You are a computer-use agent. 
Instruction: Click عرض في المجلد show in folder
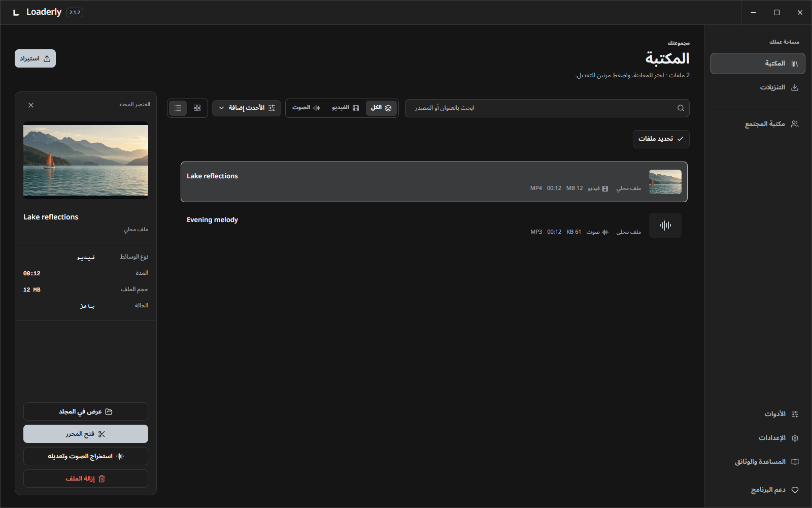pos(86,411)
